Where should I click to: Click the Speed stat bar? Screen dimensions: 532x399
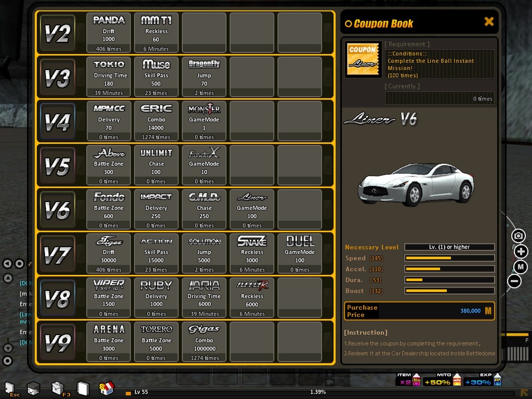point(449,258)
